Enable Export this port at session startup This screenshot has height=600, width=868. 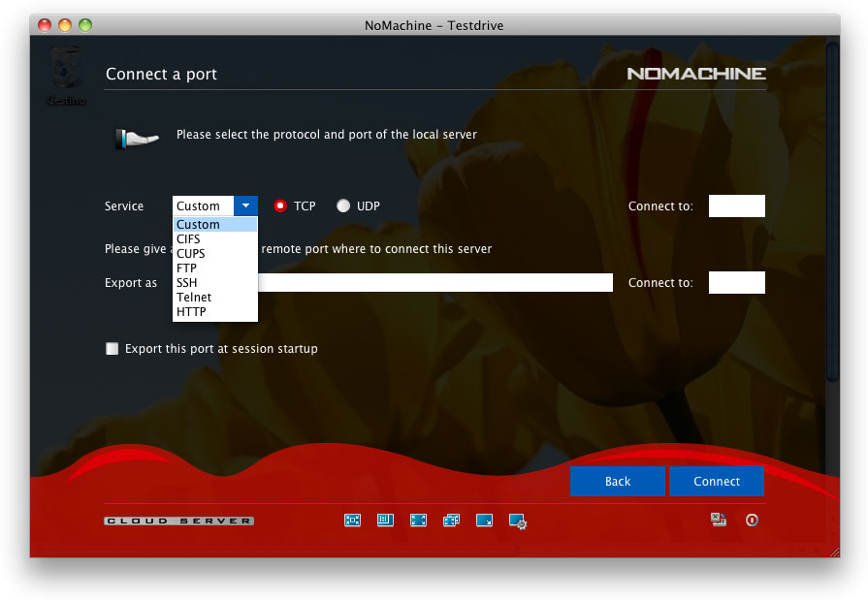pos(113,349)
